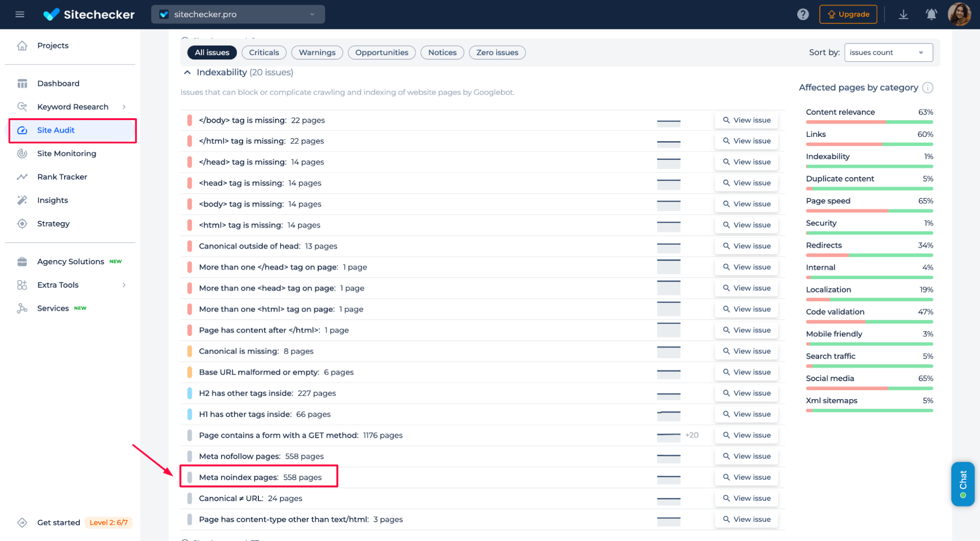
Task: Select the Criticals filter
Action: [x=264, y=52]
